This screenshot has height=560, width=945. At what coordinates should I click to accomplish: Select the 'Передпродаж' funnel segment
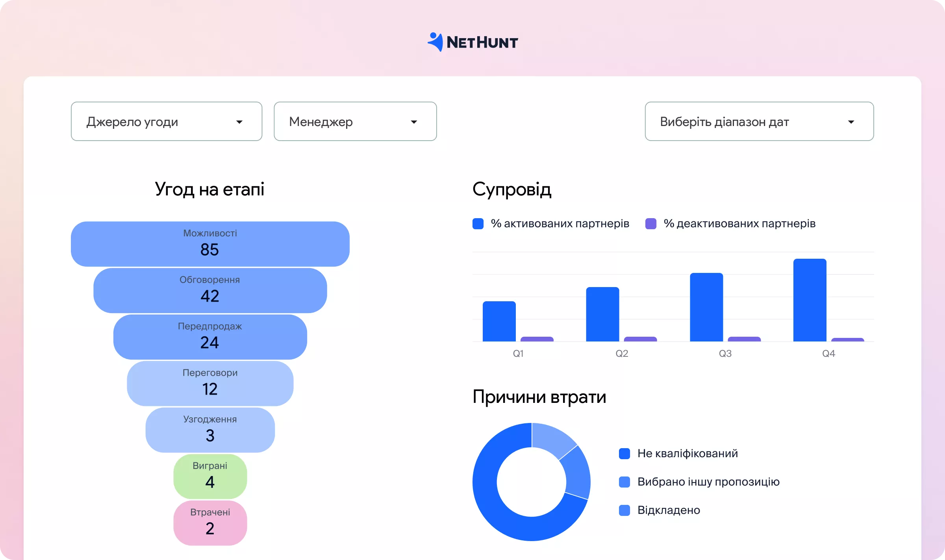click(210, 337)
